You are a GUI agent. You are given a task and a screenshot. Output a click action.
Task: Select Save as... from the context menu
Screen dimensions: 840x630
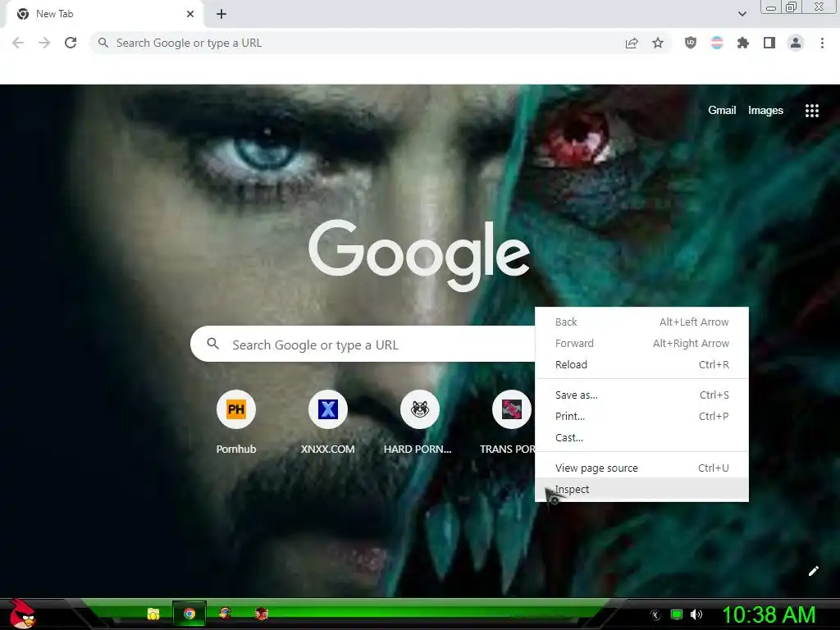(641, 395)
